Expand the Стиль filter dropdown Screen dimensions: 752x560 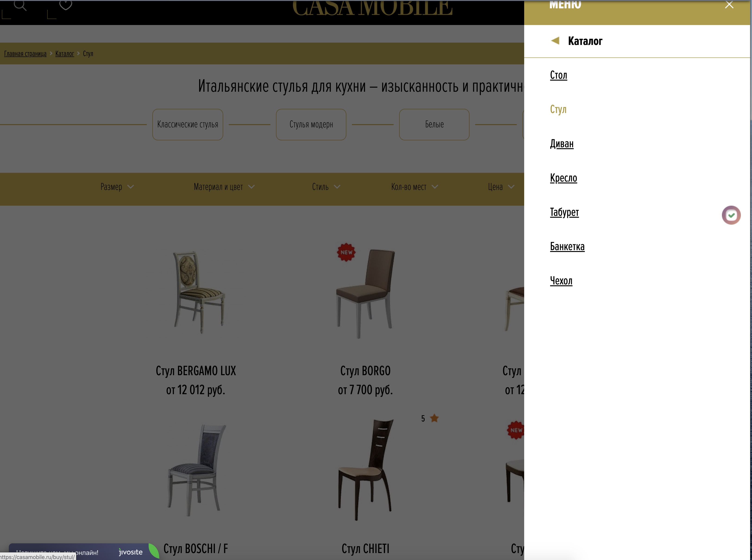[326, 187]
